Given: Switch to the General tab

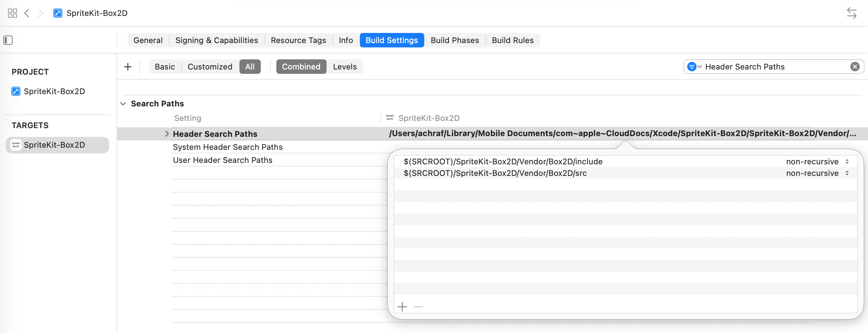Looking at the screenshot, I should [x=148, y=40].
